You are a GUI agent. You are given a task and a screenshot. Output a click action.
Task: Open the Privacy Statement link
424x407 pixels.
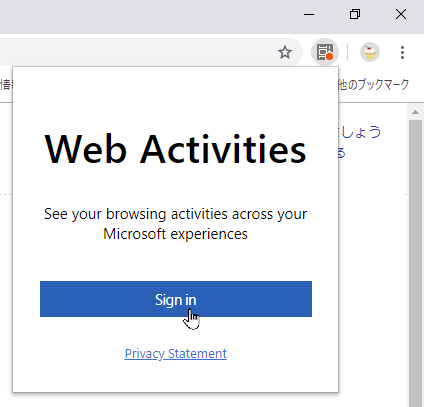click(x=176, y=354)
